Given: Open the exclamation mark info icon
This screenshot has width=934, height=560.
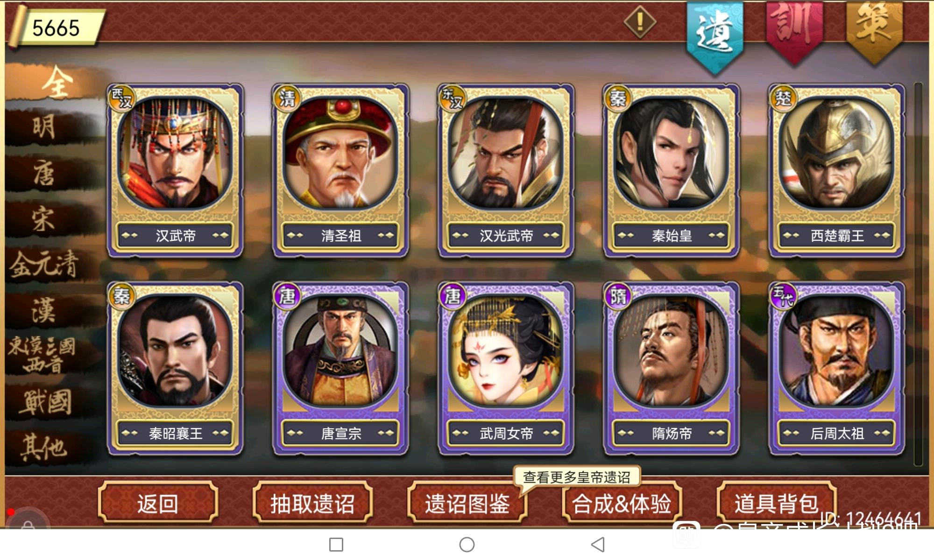Looking at the screenshot, I should [640, 22].
